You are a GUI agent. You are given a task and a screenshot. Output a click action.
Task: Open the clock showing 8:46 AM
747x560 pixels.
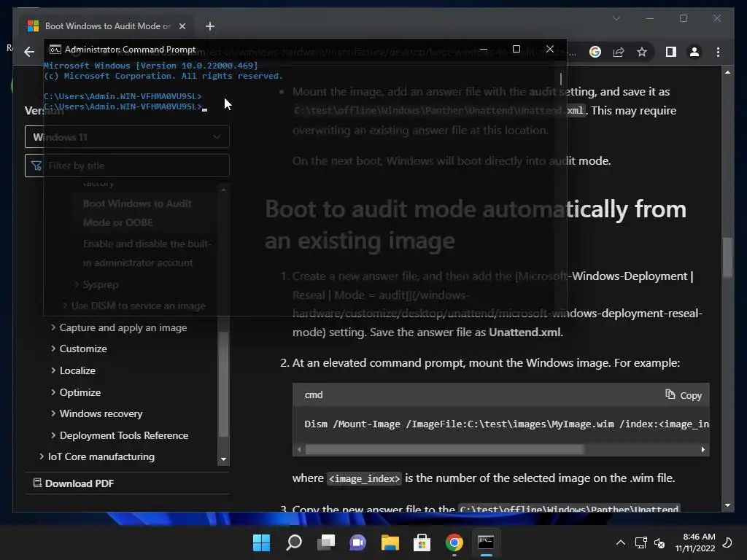point(695,542)
